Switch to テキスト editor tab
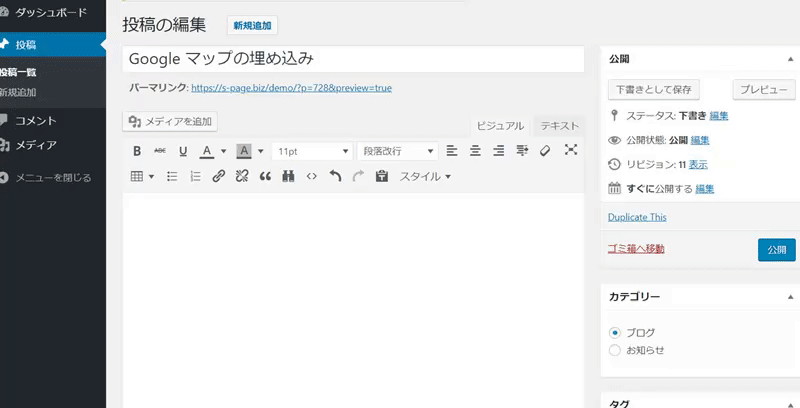 pos(560,126)
